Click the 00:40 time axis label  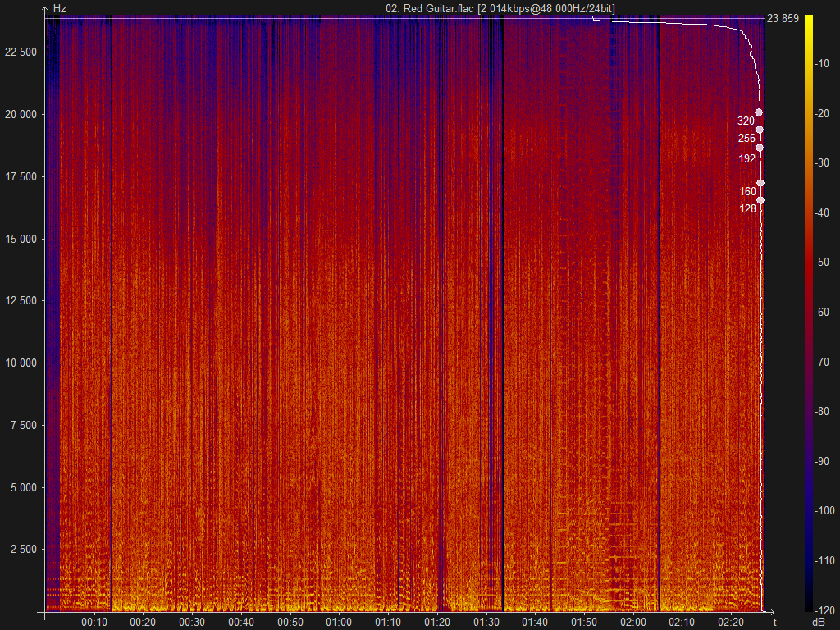tap(241, 623)
